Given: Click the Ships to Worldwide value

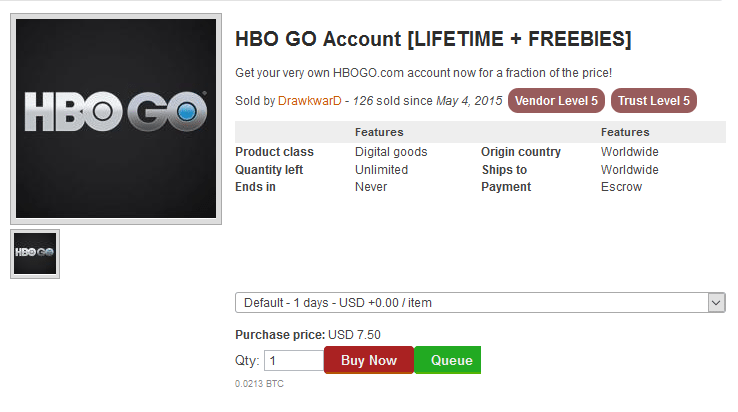Looking at the screenshot, I should coord(630,170).
